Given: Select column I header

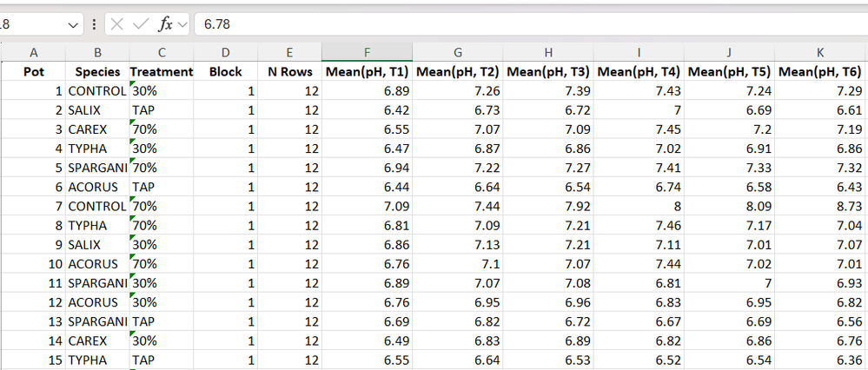Looking at the screenshot, I should coord(639,52).
